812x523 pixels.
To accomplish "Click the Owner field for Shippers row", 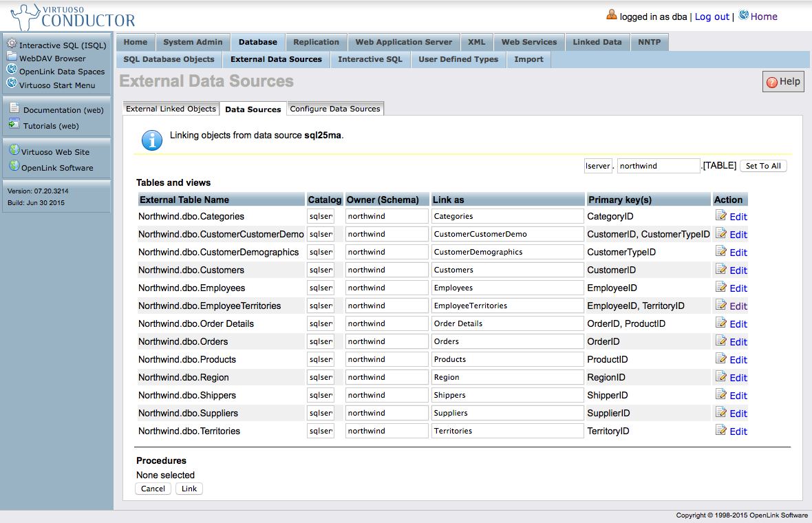I will 387,395.
